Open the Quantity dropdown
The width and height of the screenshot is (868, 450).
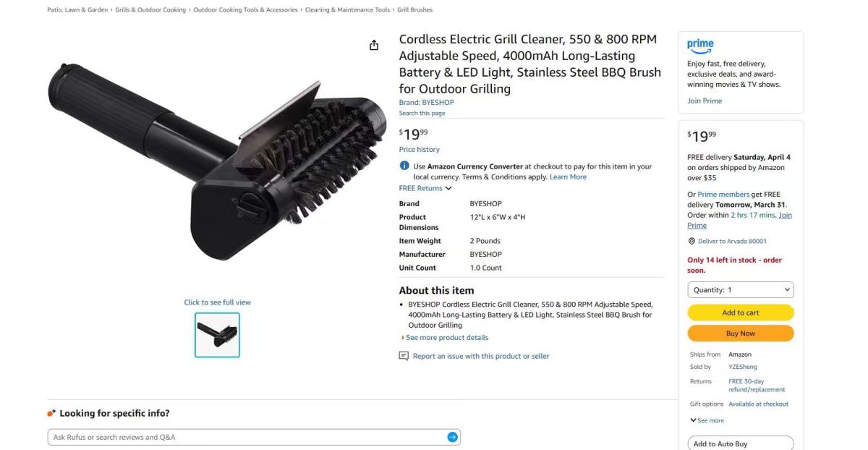[741, 289]
